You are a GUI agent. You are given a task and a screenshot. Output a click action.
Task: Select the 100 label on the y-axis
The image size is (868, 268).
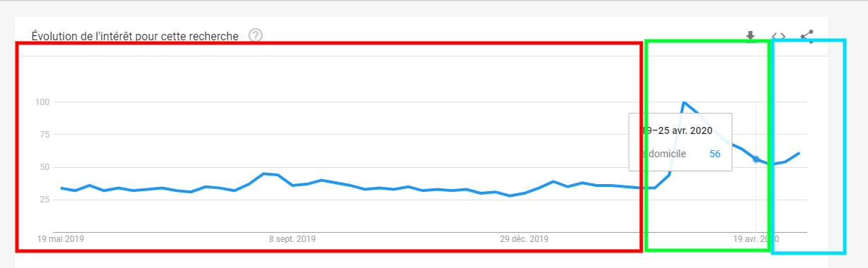point(42,102)
